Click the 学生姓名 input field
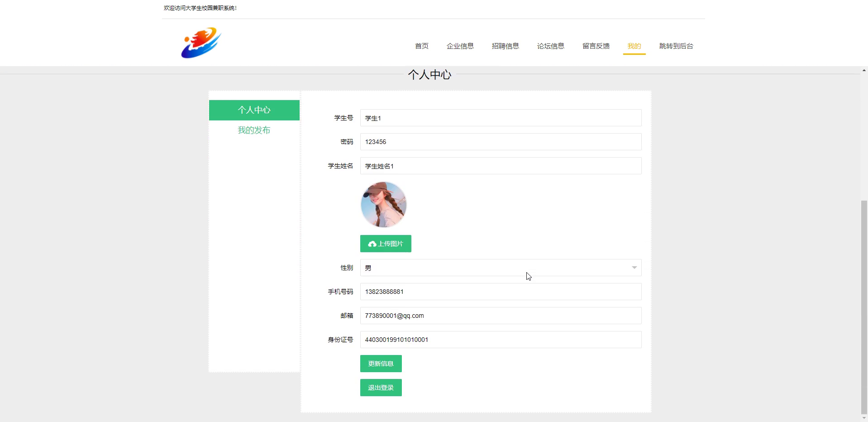 tap(501, 166)
